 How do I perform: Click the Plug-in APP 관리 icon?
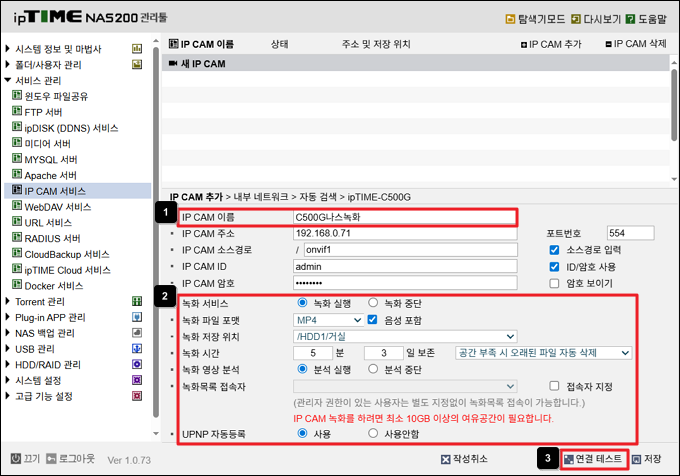pyautogui.click(x=137, y=317)
